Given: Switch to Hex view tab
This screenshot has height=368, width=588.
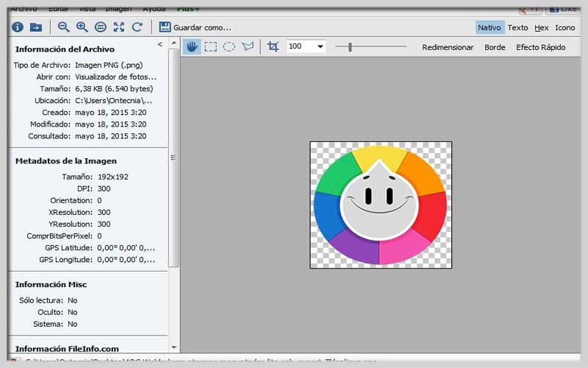Looking at the screenshot, I should click(542, 27).
